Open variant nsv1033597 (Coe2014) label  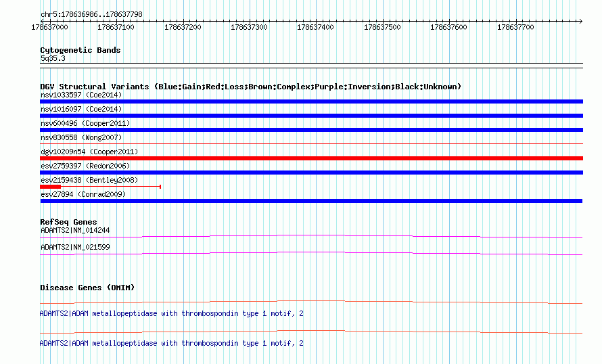81,95
